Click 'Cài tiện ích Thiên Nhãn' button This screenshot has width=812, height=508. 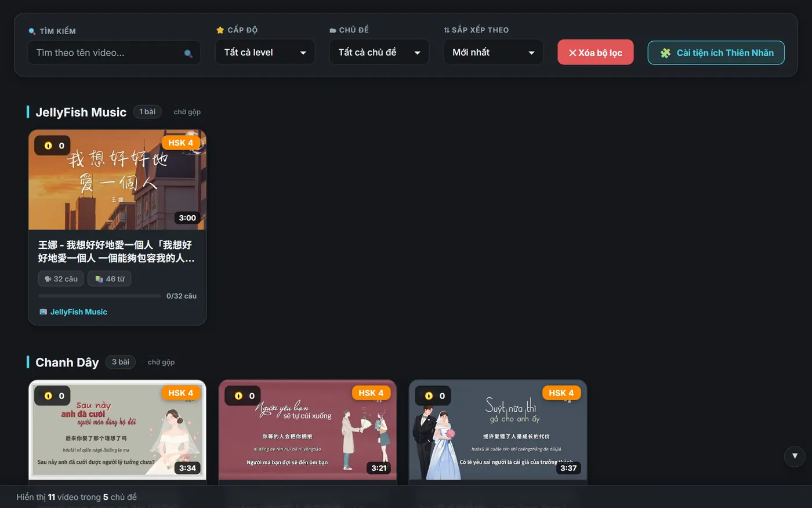pos(716,53)
